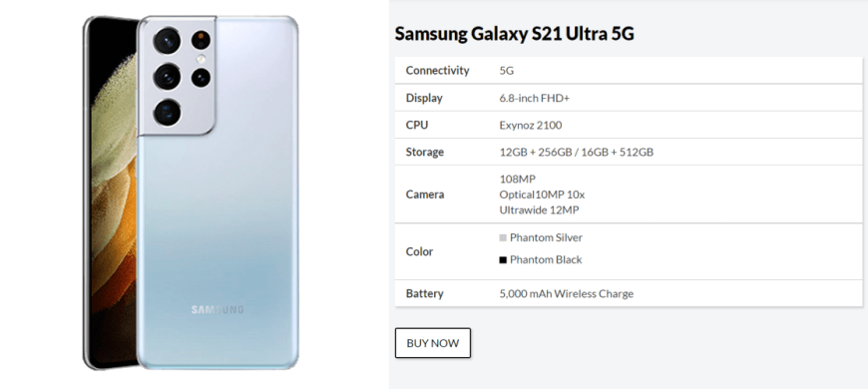Click the Samsung Galaxy S21 Ultra 5G title
The width and height of the screenshot is (868, 389).
(x=514, y=34)
